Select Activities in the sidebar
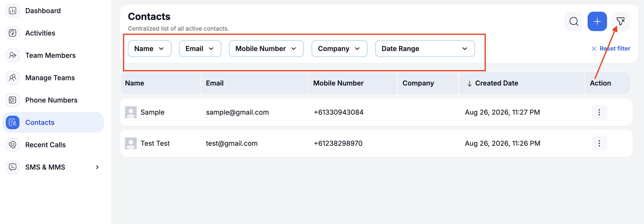This screenshot has height=224, width=644. [x=40, y=33]
